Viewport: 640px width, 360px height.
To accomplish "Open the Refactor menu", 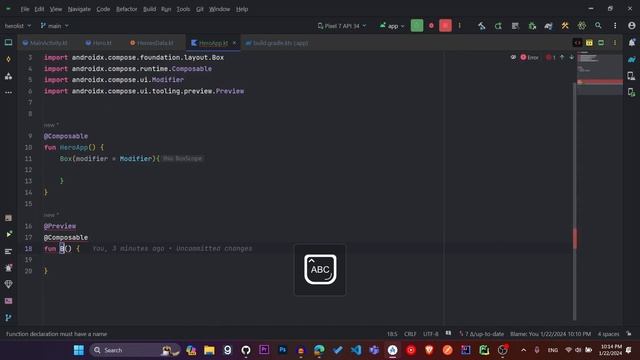I will point(127,9).
